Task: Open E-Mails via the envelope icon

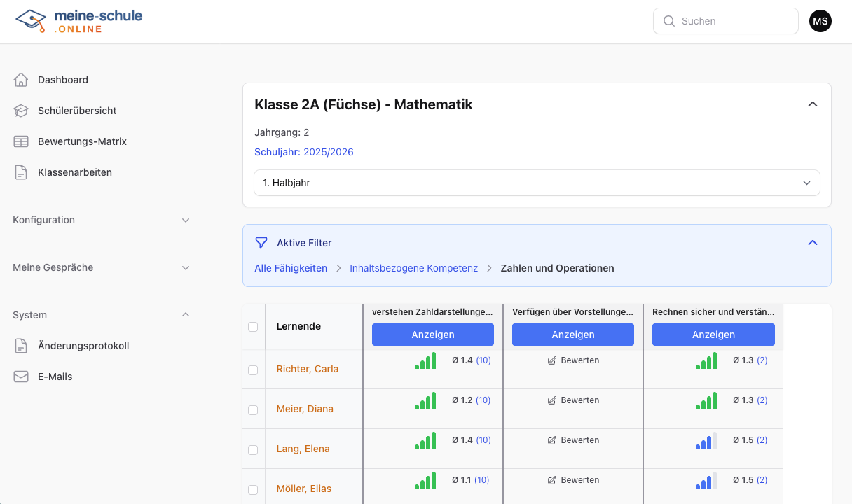Action: [20, 376]
